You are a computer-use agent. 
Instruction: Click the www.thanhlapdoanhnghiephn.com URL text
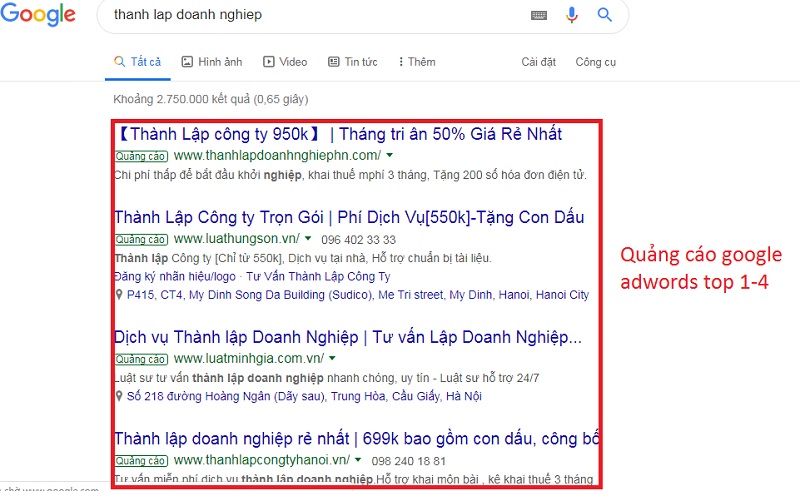click(277, 155)
